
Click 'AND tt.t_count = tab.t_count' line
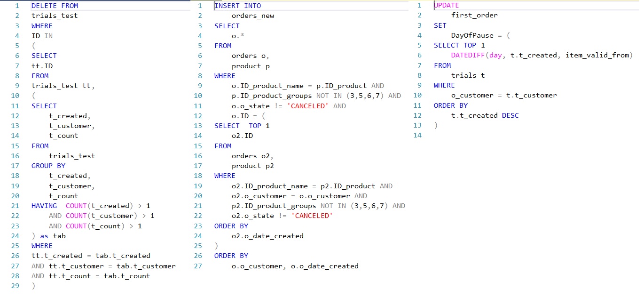91,276
